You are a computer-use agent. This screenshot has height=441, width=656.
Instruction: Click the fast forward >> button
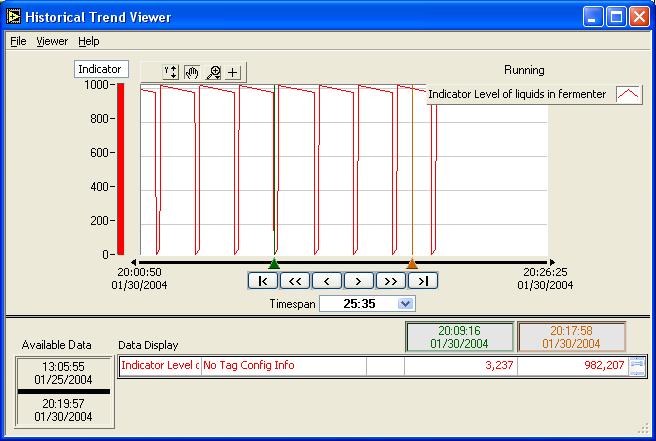tap(390, 281)
